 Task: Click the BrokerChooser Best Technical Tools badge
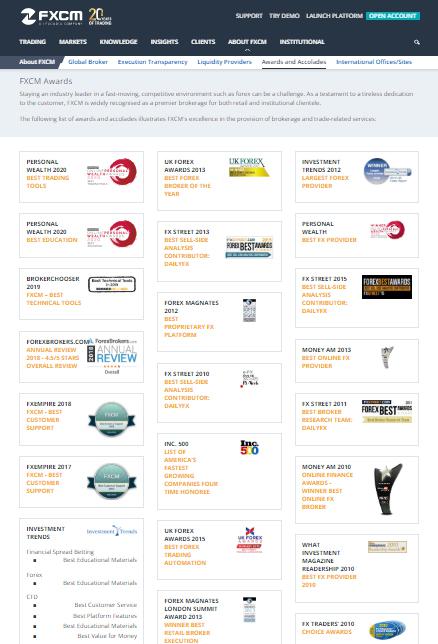112,284
